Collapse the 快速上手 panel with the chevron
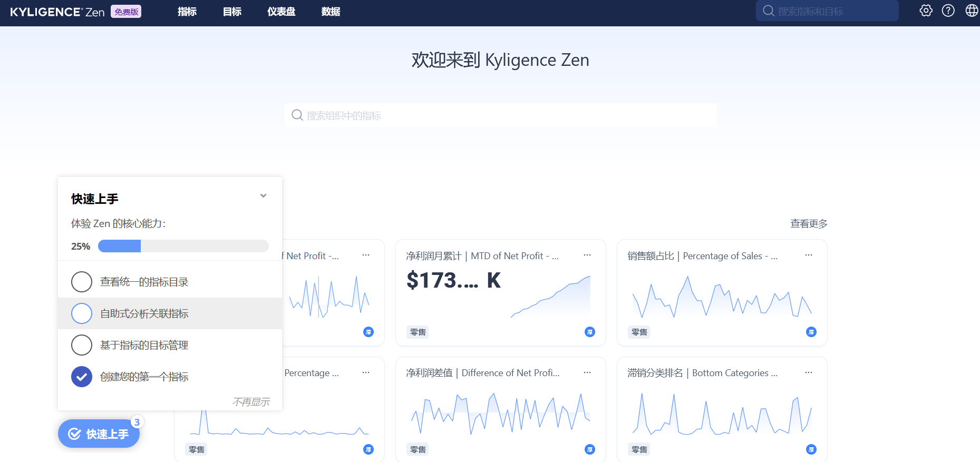 pos(264,196)
